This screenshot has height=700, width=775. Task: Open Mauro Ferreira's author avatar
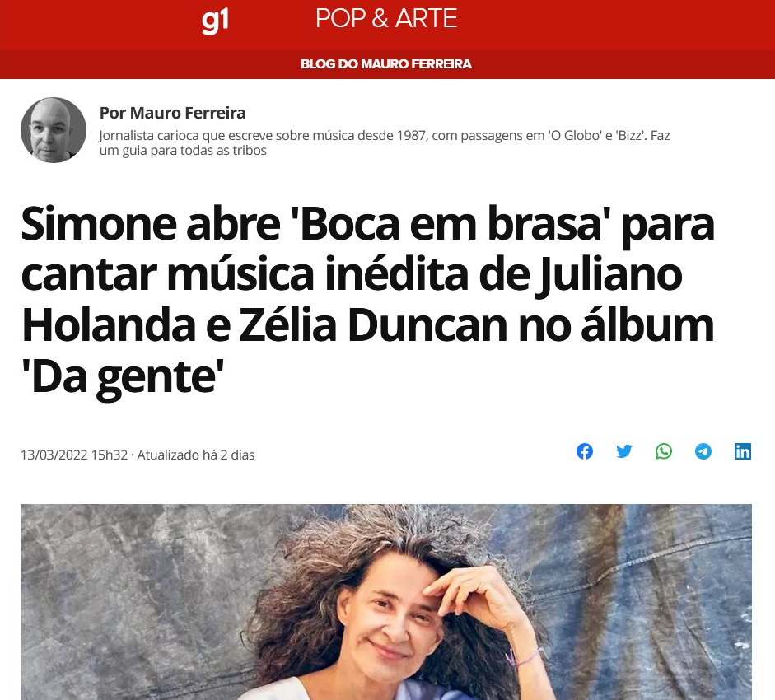pos(54,130)
